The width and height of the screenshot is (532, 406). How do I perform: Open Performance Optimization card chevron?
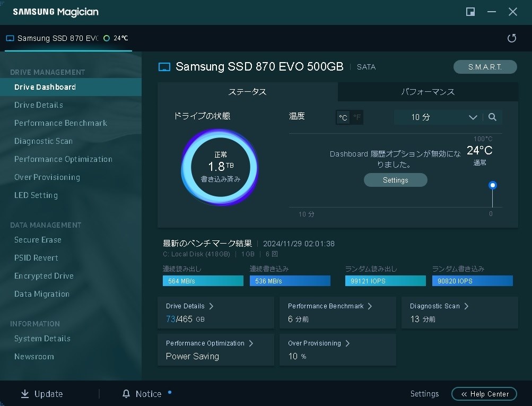click(251, 343)
